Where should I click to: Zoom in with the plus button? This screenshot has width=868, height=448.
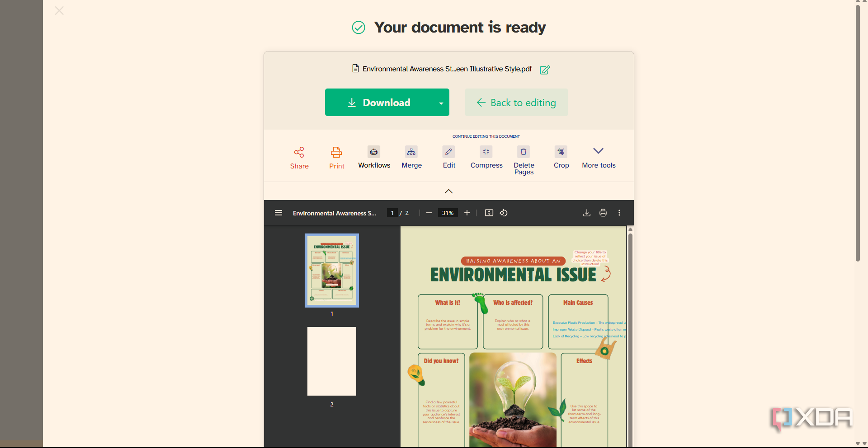point(467,213)
